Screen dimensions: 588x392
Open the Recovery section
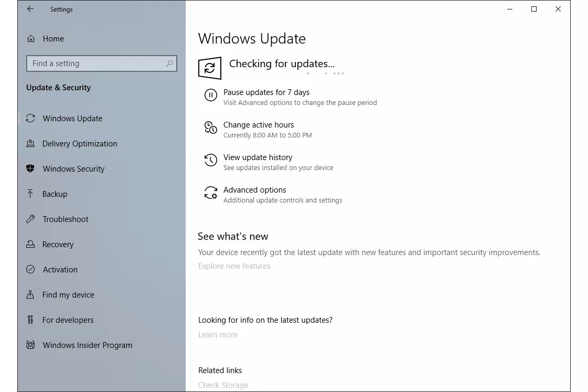58,244
